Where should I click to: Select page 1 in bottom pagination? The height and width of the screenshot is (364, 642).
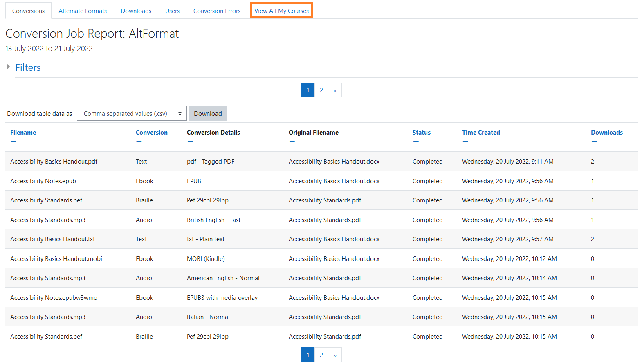(x=308, y=355)
